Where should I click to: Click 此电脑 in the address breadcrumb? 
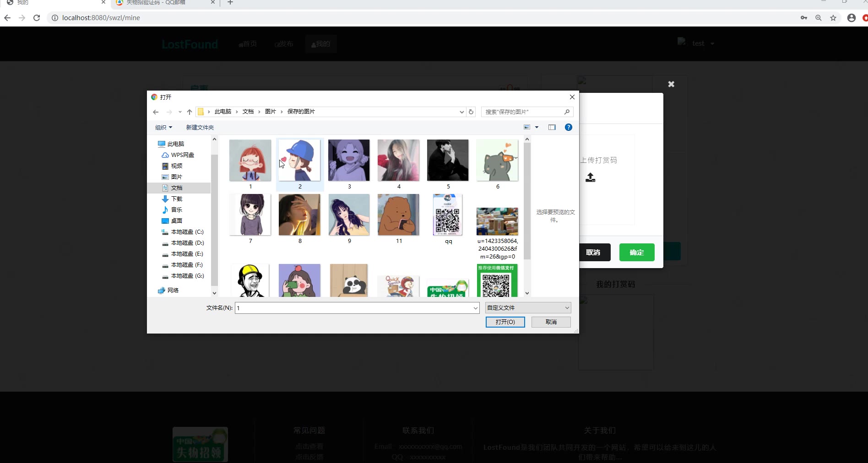[223, 112]
